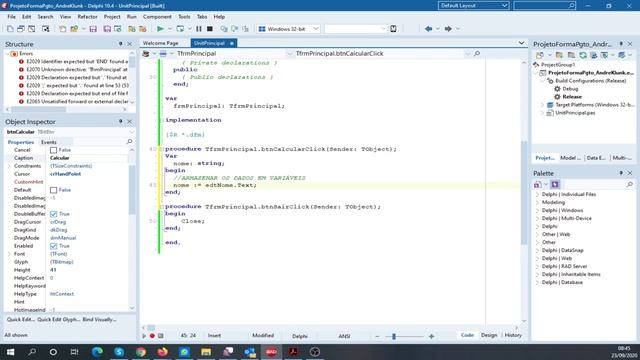Click the IDE search box in title bar
Screen dimensions: 640x360
click(545, 6)
